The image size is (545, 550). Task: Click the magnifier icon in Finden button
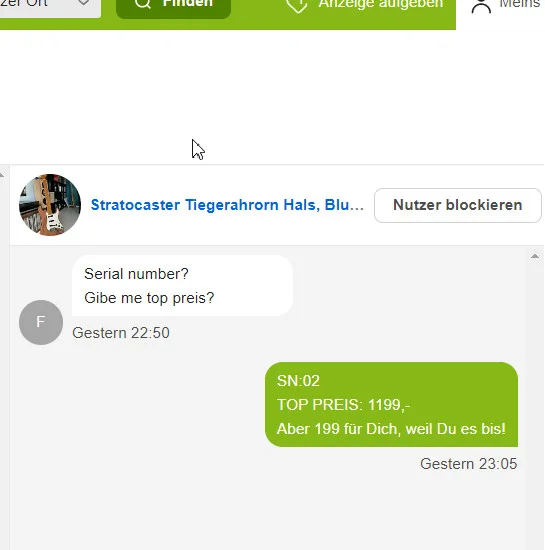point(143,4)
